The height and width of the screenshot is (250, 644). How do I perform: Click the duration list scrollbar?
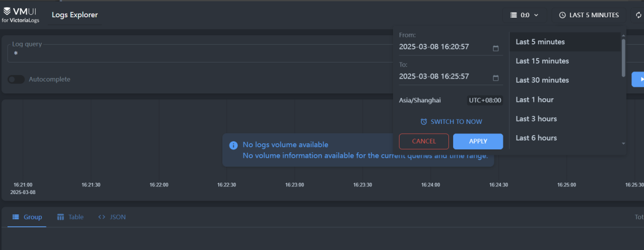point(624,57)
